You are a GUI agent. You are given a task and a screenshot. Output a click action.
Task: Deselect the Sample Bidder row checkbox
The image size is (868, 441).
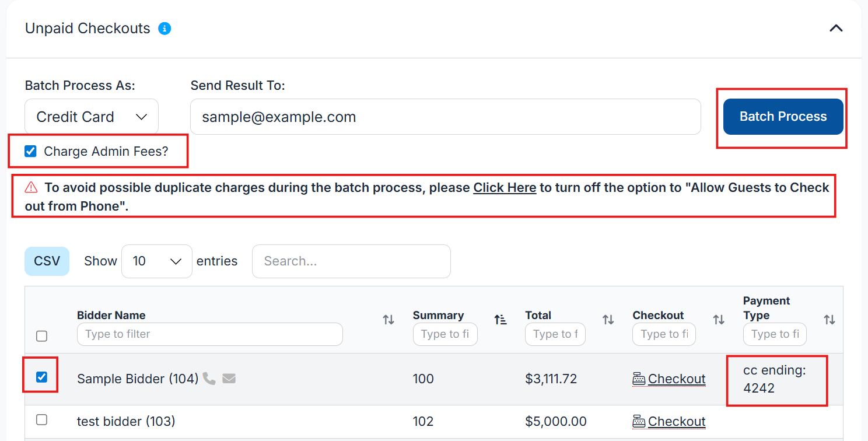41,377
